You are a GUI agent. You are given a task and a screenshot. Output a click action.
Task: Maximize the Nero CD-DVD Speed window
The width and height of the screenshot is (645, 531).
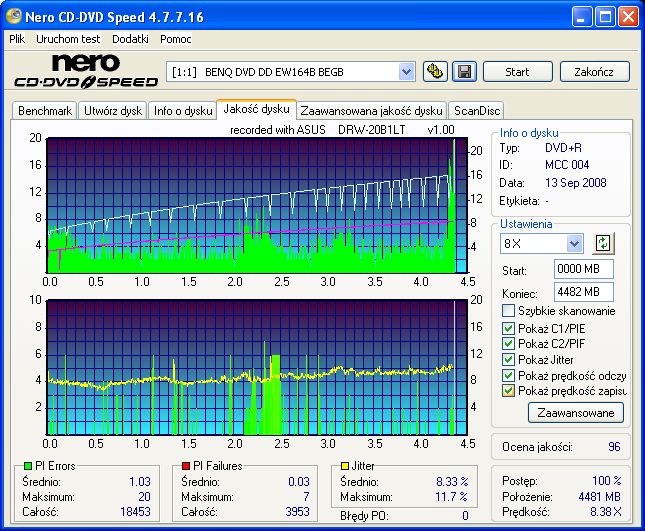click(x=605, y=17)
